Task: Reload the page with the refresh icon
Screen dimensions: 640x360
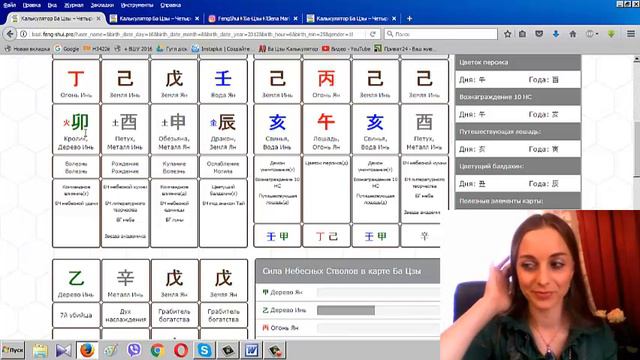Action: point(373,34)
